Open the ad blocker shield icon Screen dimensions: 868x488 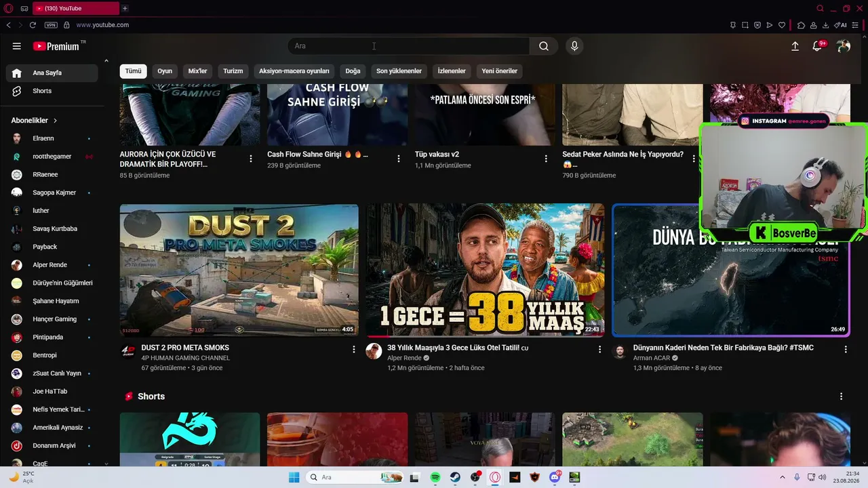[757, 25]
